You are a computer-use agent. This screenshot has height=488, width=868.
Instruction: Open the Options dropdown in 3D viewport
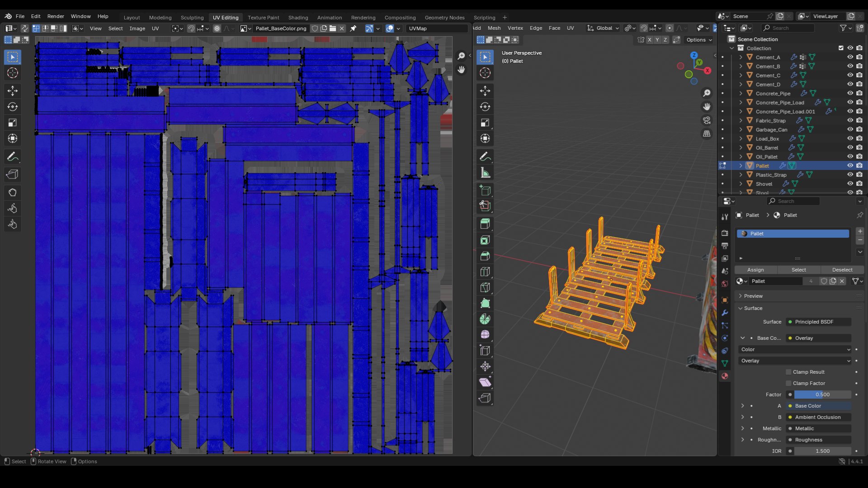699,40
